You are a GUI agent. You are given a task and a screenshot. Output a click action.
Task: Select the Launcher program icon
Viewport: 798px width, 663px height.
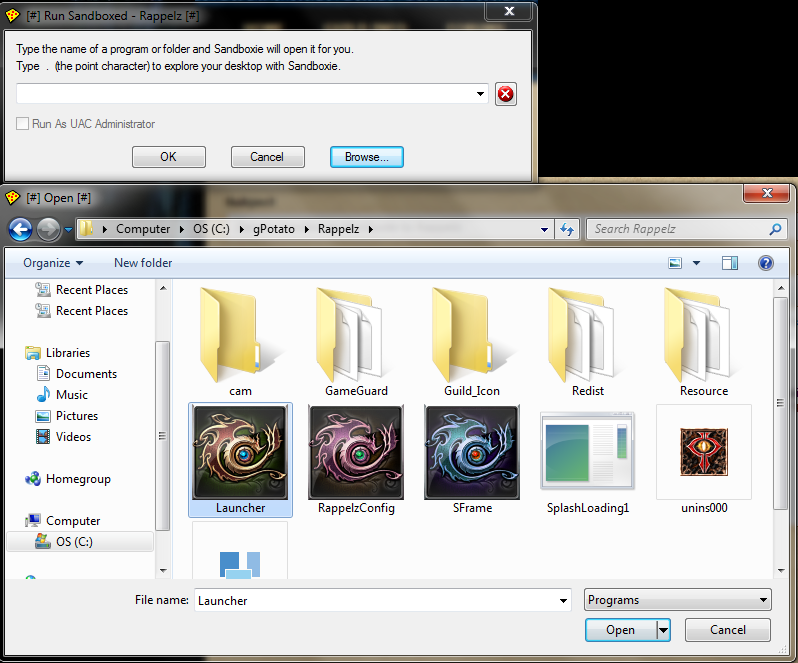coord(240,452)
